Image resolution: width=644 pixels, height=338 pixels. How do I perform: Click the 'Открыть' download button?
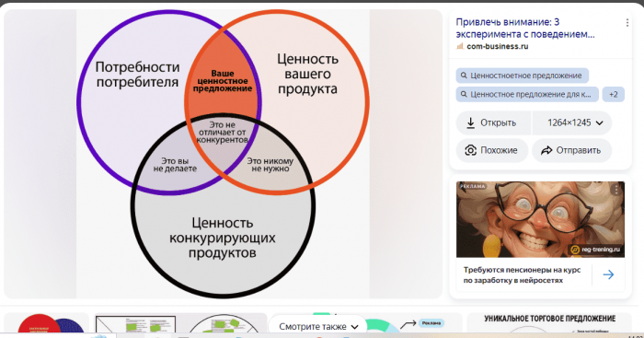point(493,122)
